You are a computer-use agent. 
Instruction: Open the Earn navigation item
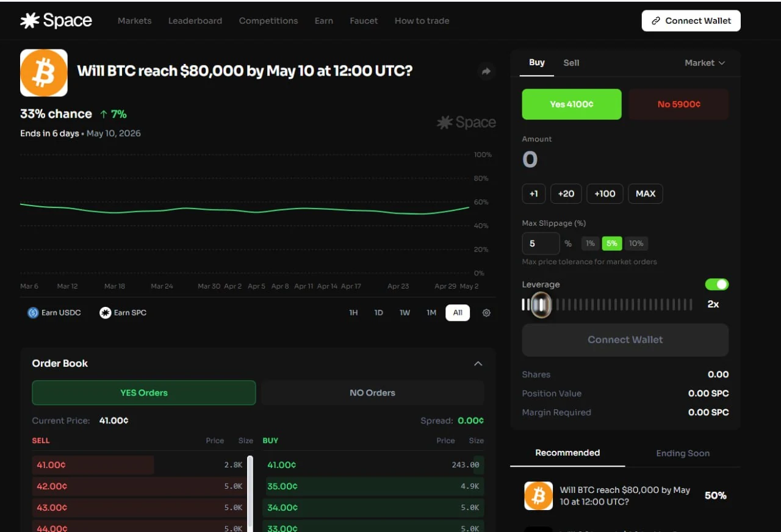point(324,21)
